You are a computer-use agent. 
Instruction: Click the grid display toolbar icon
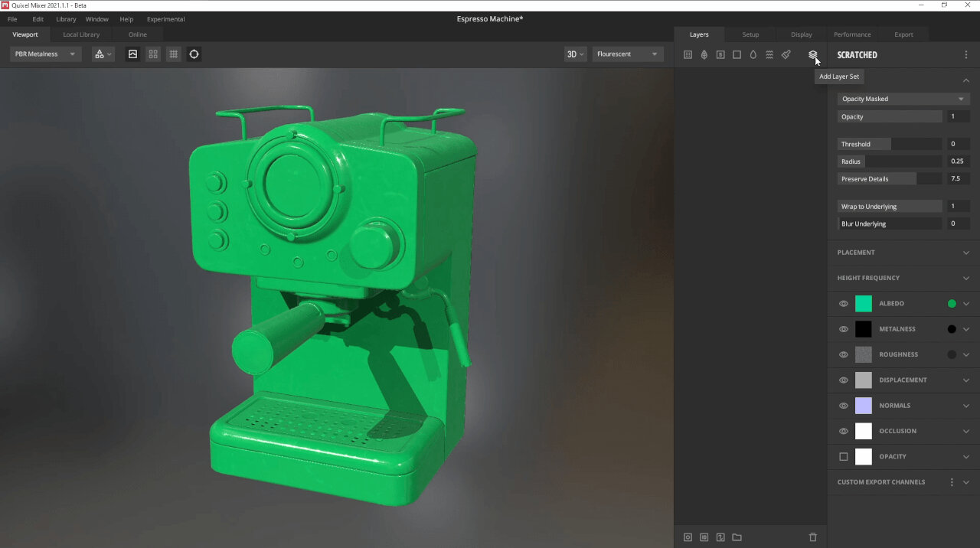173,54
